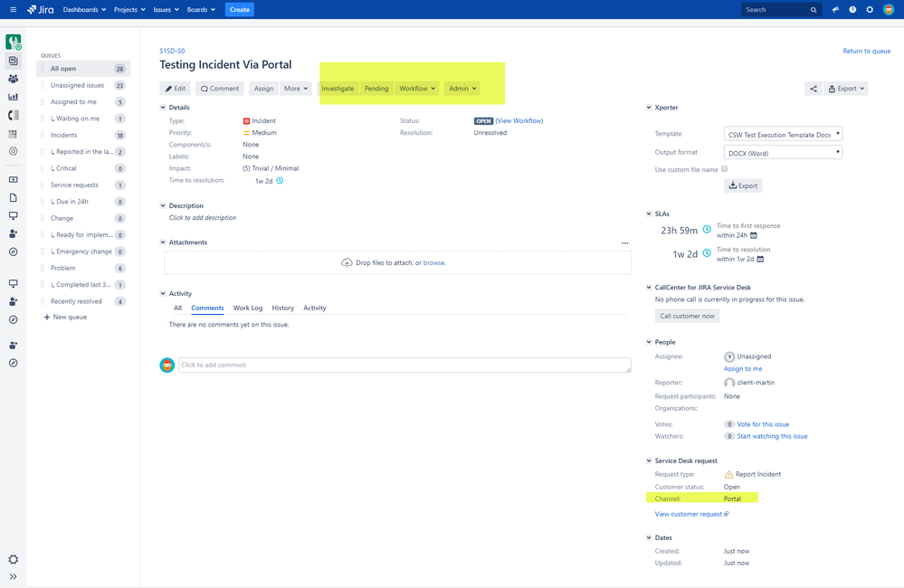The height and width of the screenshot is (588, 904).
Task: Switch to the History tab
Action: point(283,308)
